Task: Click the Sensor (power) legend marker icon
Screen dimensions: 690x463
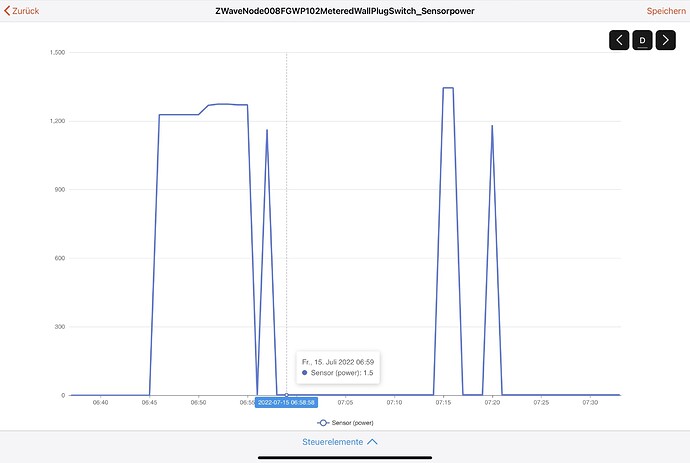Action: [323, 422]
